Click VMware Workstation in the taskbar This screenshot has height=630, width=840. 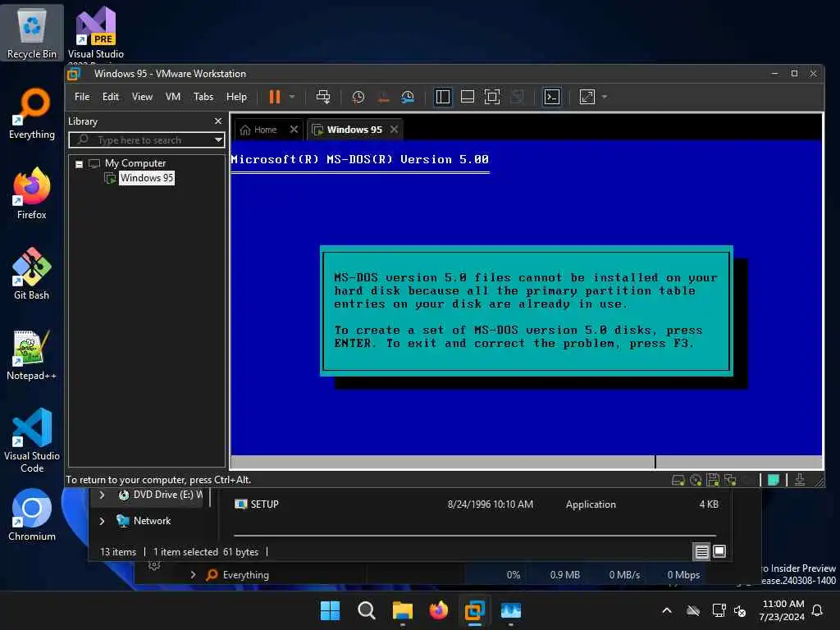point(475,610)
